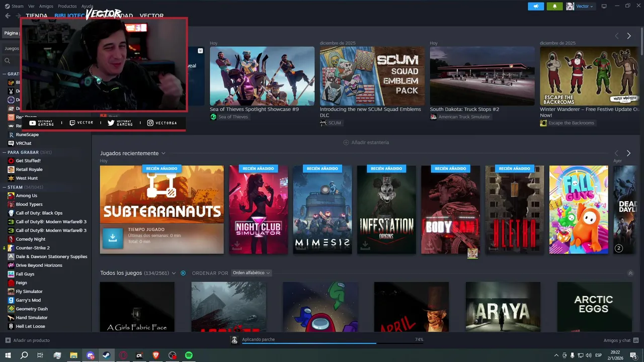Viewport: 644px width, 362px height.
Task: Select the Bodycam game cover
Action: pyautogui.click(x=450, y=210)
